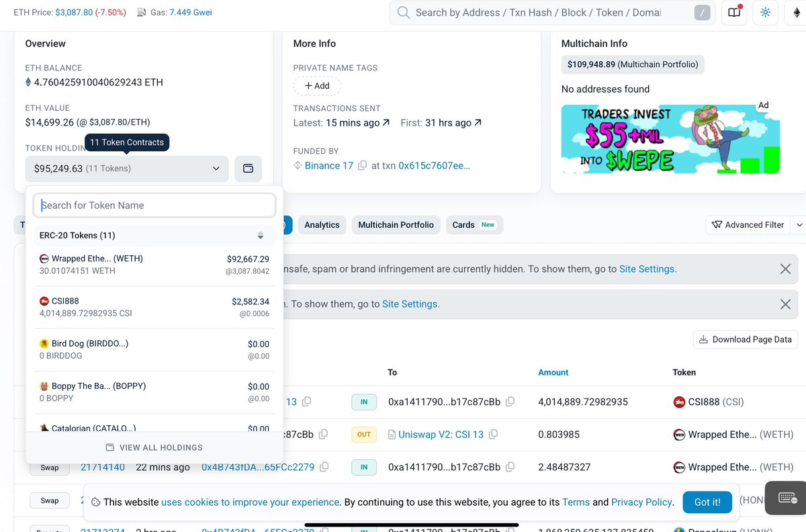Click Search for Token Name field
Image resolution: width=806 pixels, height=532 pixels.
click(x=154, y=206)
